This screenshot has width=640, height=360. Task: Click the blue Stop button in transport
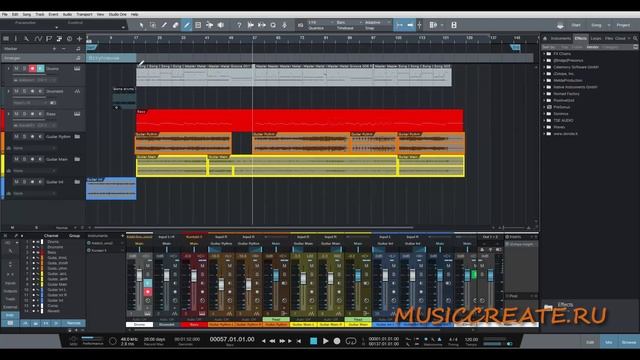(x=313, y=341)
